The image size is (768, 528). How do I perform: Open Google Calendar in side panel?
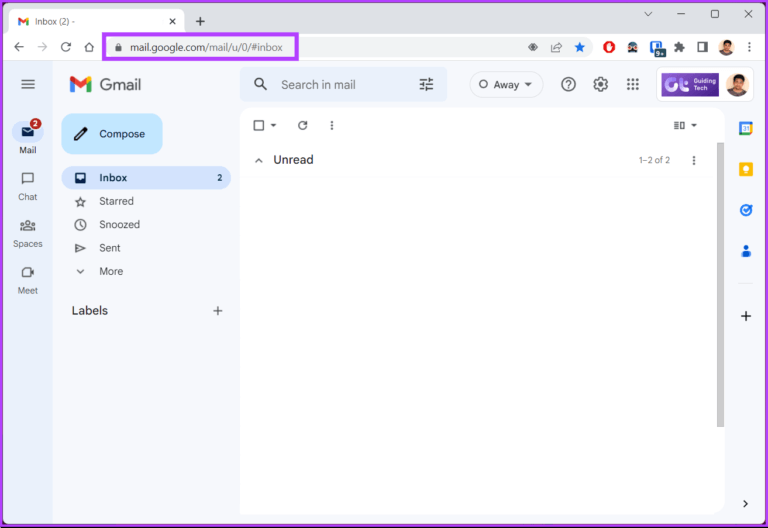pyautogui.click(x=746, y=128)
